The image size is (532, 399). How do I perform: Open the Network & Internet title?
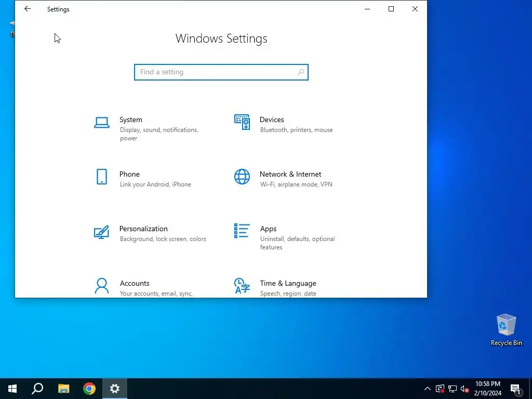[x=290, y=174]
